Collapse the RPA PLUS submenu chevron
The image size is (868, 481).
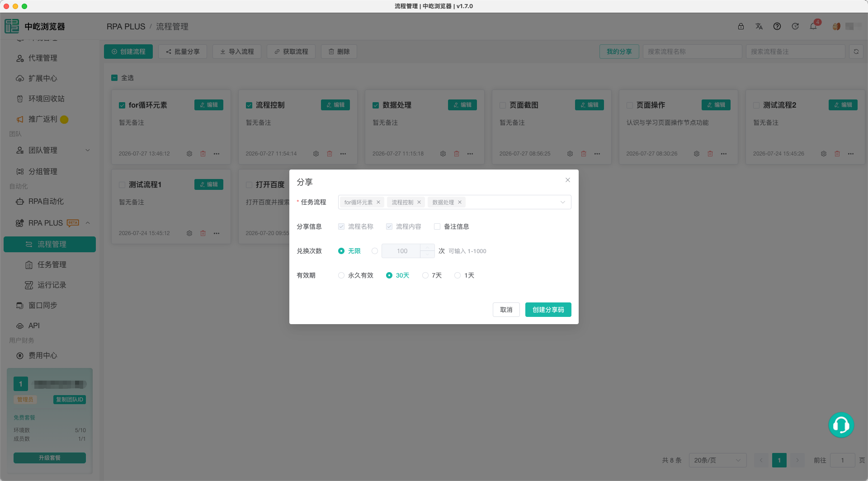point(88,223)
